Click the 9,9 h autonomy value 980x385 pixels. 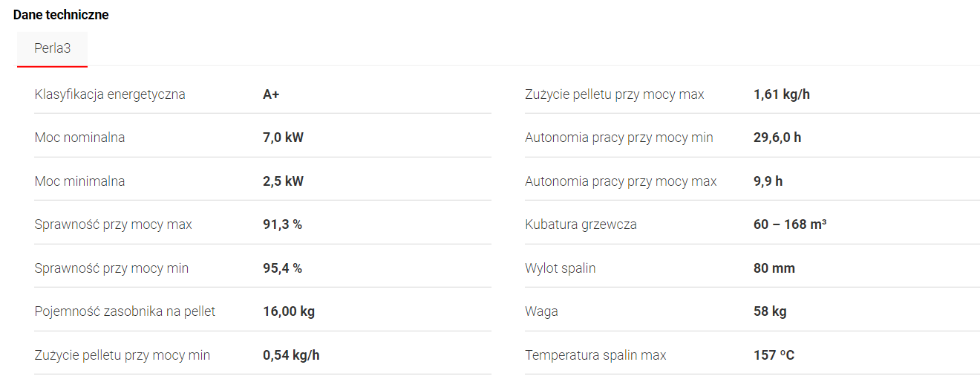(768, 181)
